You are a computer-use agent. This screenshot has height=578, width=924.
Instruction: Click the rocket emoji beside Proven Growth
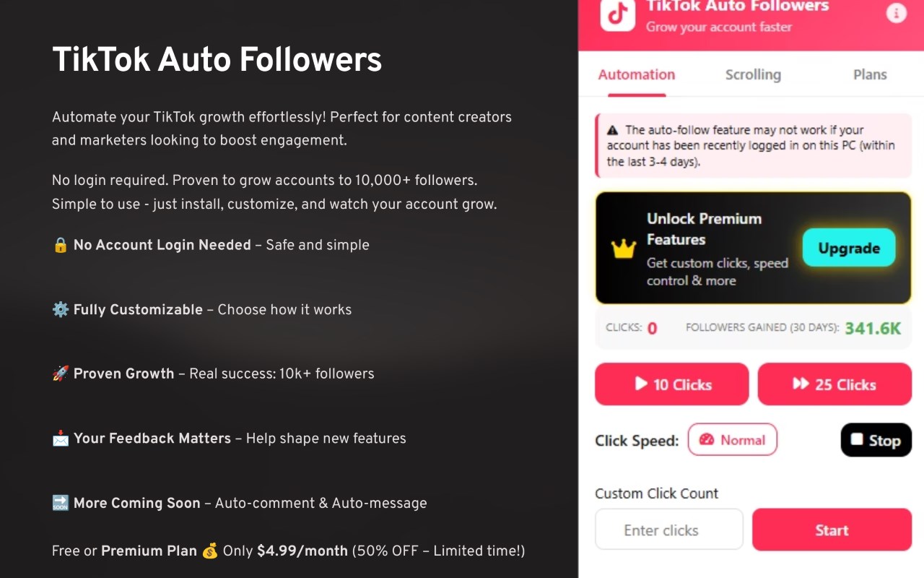tap(61, 374)
